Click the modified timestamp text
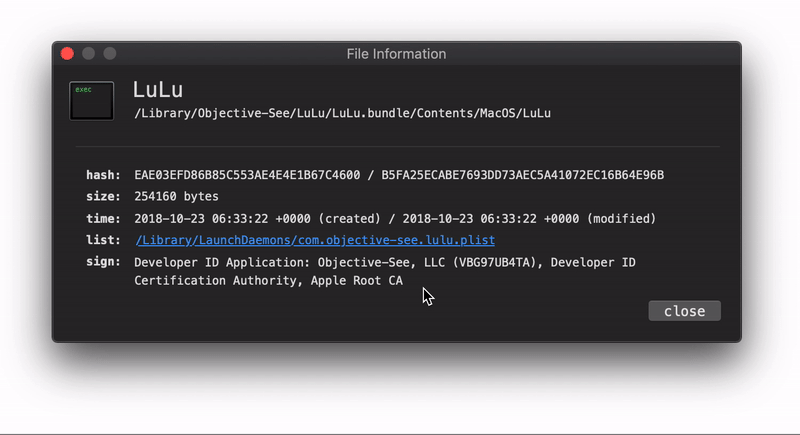This screenshot has width=800, height=435. click(x=529, y=219)
